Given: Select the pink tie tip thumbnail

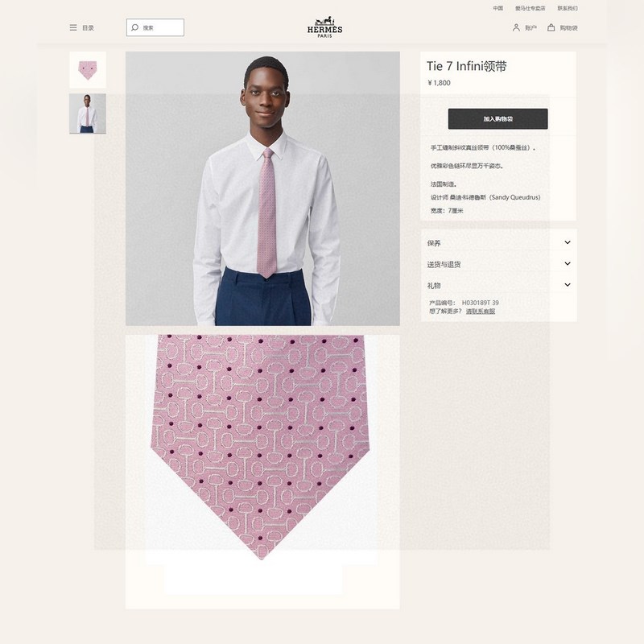Looking at the screenshot, I should point(88,70).
